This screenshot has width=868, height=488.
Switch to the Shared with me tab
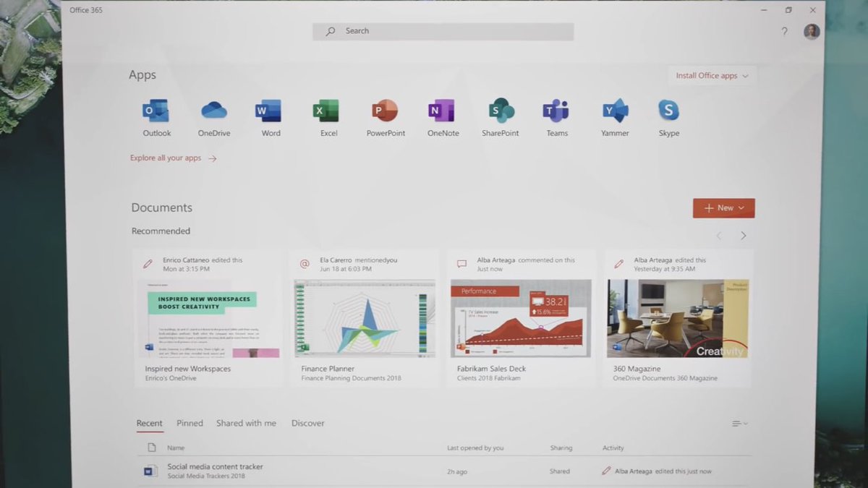(x=246, y=424)
